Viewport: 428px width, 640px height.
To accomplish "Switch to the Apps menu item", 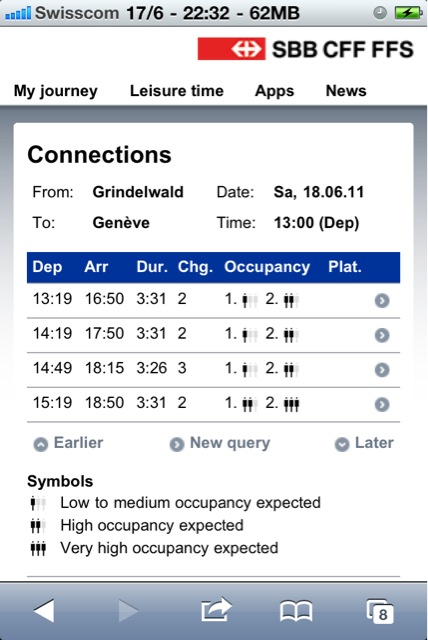I will coord(274,91).
